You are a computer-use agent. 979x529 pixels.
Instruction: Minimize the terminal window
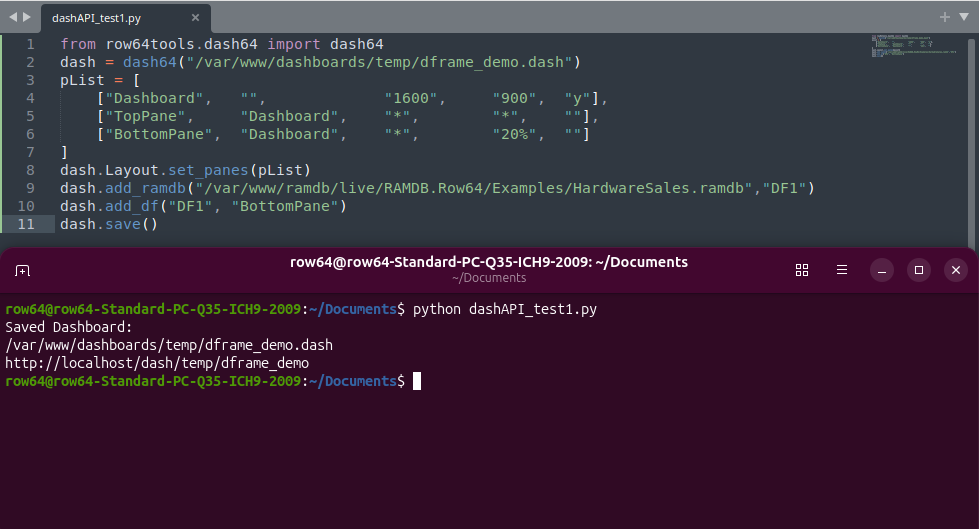(882, 270)
